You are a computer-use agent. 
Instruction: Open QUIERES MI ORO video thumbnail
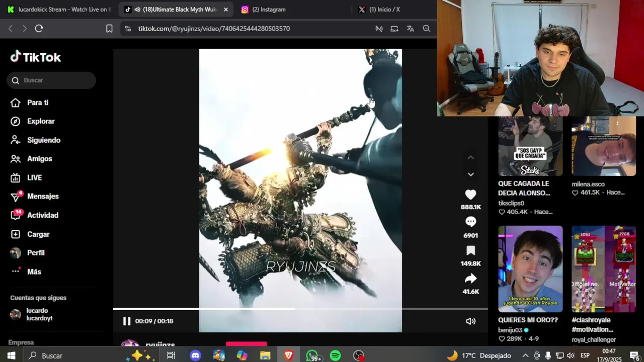pyautogui.click(x=530, y=269)
